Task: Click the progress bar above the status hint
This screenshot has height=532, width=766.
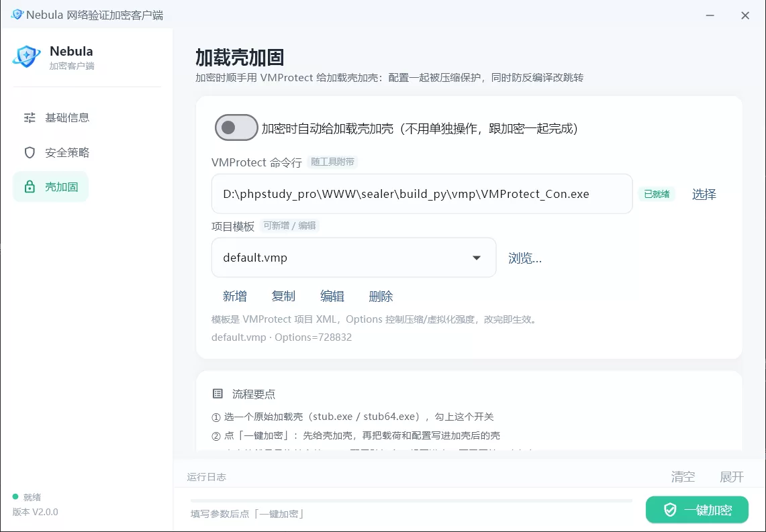Action: pos(412,500)
